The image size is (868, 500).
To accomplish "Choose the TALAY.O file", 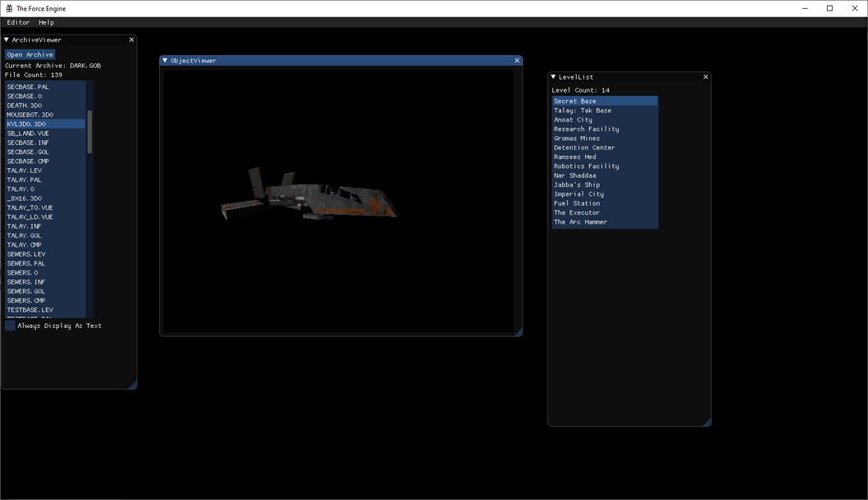I will [45, 189].
